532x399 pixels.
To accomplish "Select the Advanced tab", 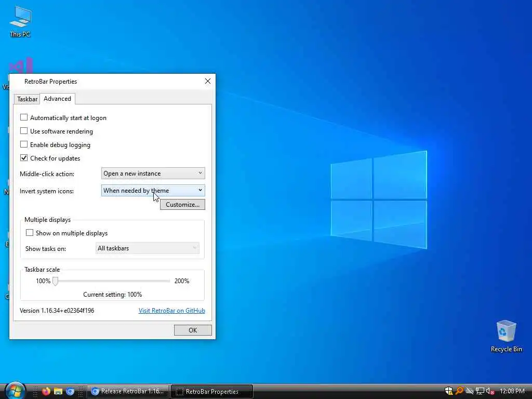I will [x=57, y=99].
